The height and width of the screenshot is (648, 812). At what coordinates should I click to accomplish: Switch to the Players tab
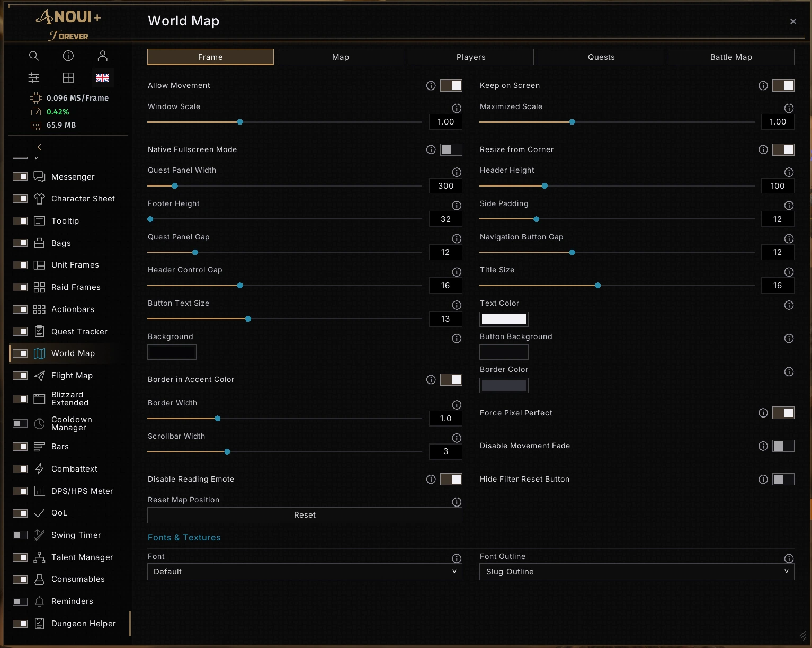471,57
